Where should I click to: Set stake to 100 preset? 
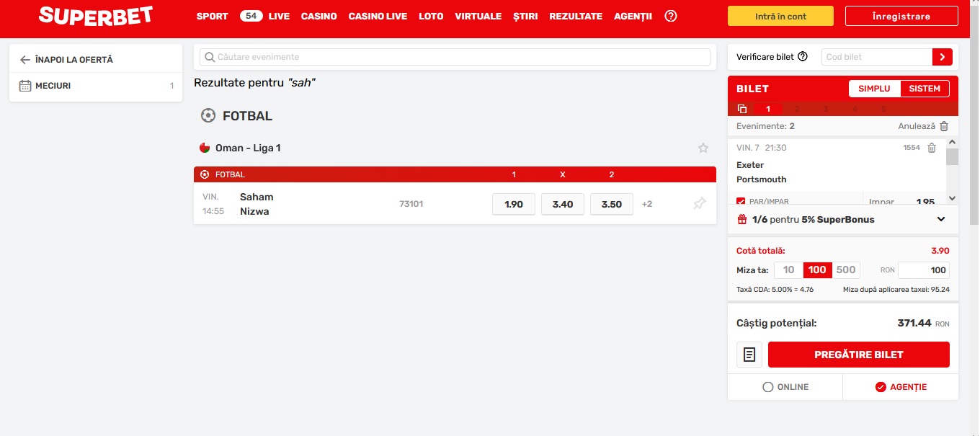pos(817,270)
